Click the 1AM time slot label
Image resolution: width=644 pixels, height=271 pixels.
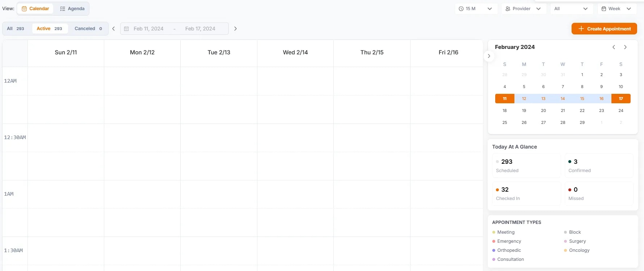9,194
